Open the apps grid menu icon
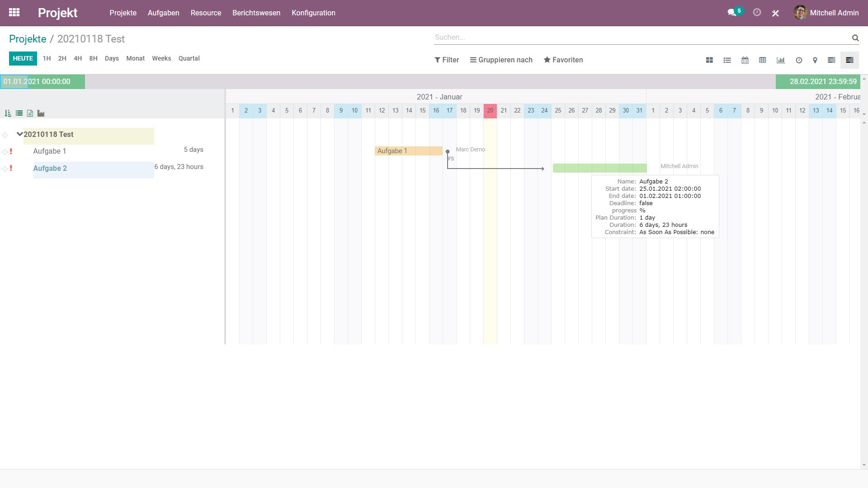 (14, 13)
